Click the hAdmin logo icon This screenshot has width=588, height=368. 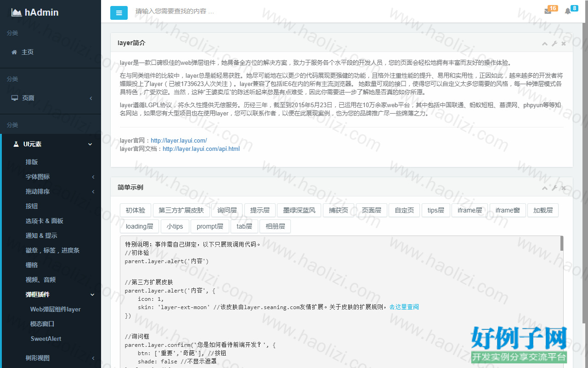coord(17,12)
